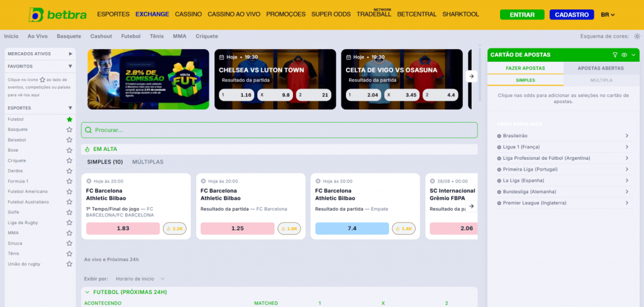This screenshot has height=307, width=644.
Task: Unfavorite the Futebol green star
Action: [x=69, y=119]
